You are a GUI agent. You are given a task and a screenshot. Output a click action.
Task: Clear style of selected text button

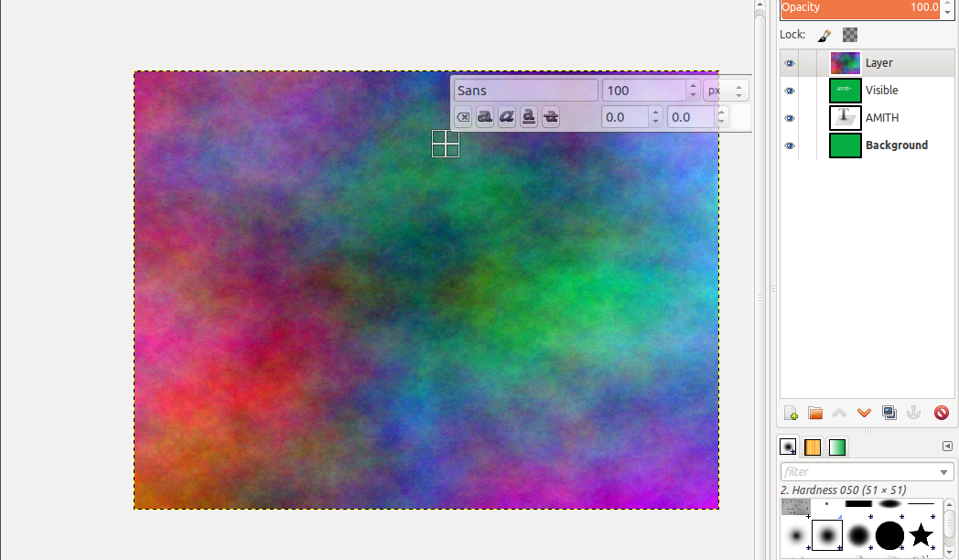coord(463,117)
